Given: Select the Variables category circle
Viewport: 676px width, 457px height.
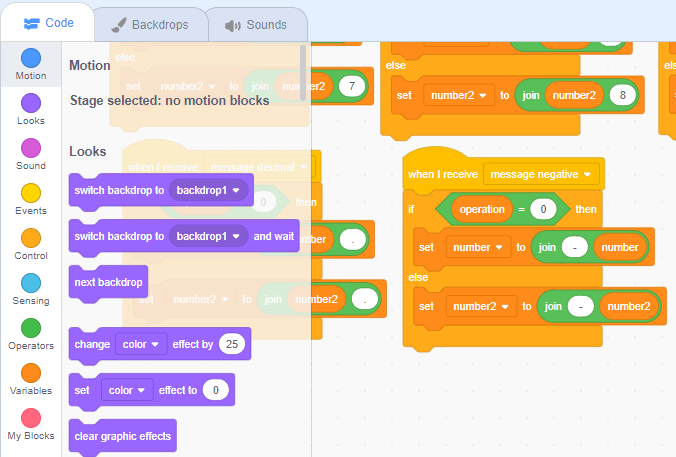Looking at the screenshot, I should click(31, 373).
